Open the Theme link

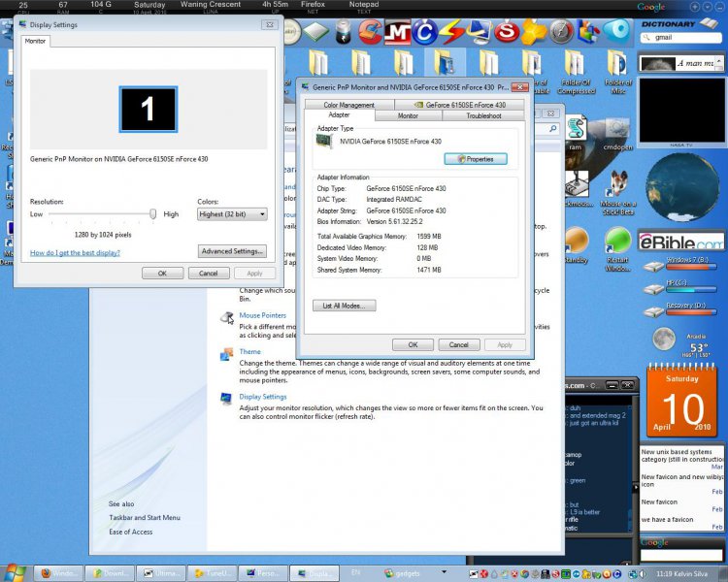click(x=249, y=351)
